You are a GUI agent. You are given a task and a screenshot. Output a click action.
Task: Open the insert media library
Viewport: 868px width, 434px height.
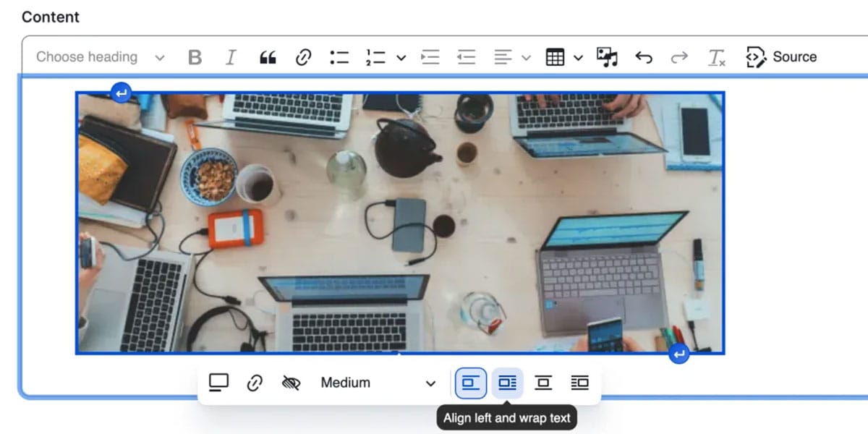pyautogui.click(x=607, y=57)
